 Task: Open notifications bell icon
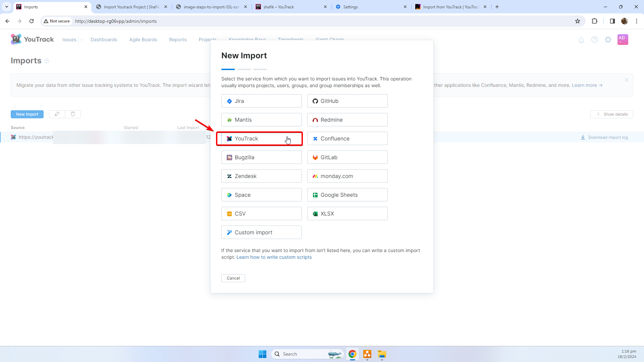click(x=581, y=40)
